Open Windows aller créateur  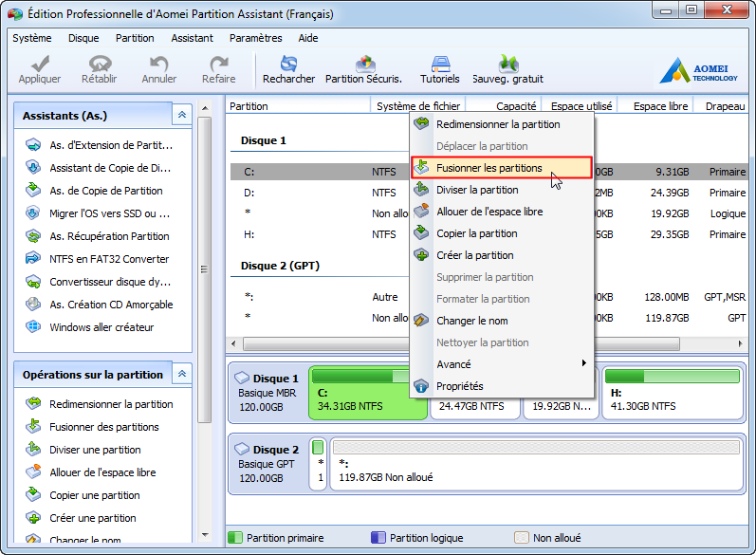pos(90,327)
